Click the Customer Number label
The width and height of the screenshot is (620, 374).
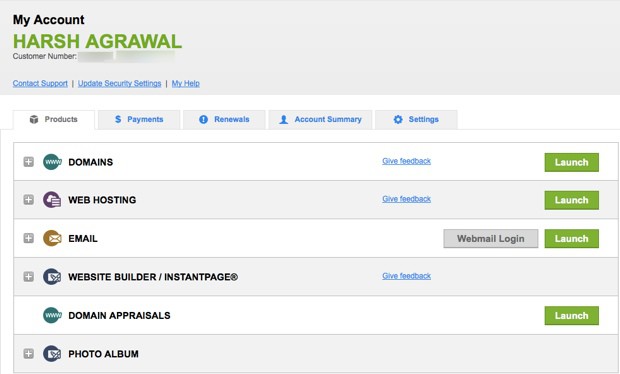(45, 56)
